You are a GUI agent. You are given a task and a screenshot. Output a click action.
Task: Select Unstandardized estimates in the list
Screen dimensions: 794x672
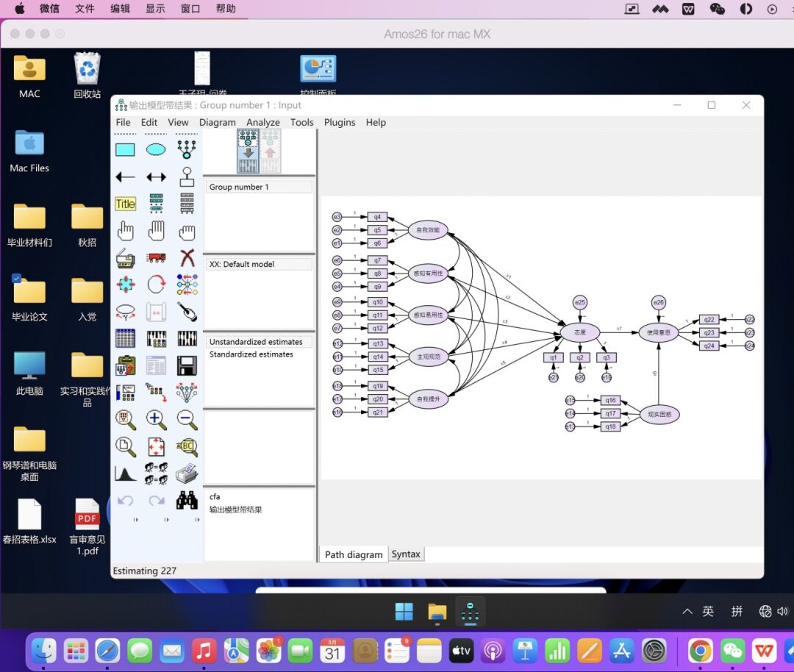tap(255, 342)
